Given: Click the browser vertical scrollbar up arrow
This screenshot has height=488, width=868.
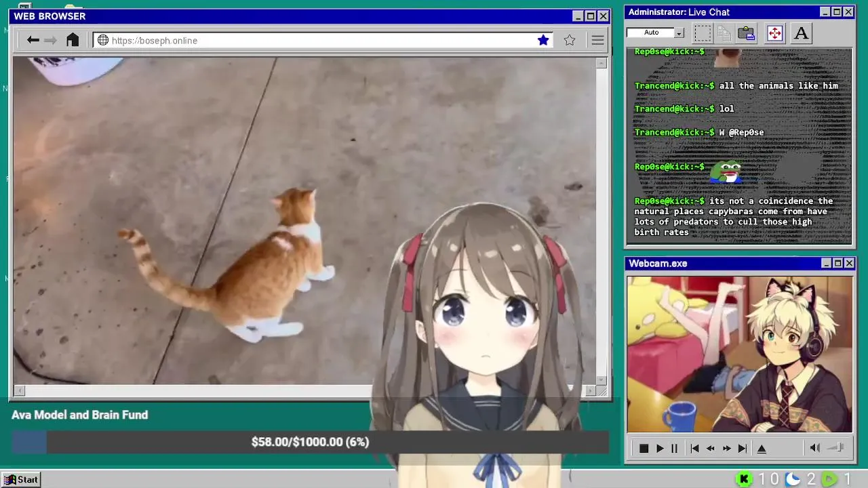Looking at the screenshot, I should click(601, 63).
